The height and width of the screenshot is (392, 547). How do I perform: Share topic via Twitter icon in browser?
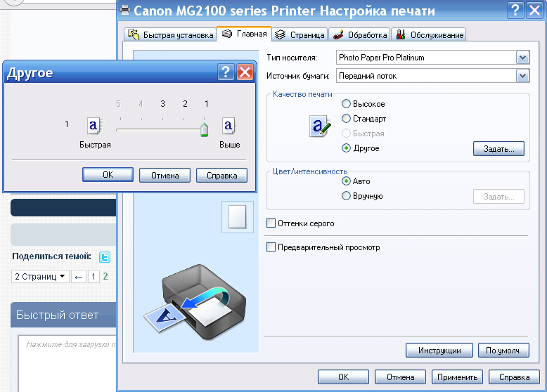tap(105, 257)
